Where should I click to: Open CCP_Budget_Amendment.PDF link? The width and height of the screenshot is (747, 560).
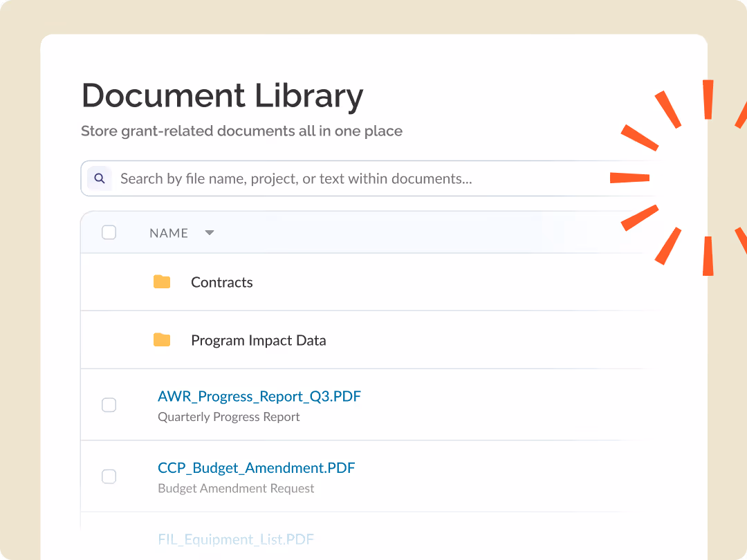257,467
